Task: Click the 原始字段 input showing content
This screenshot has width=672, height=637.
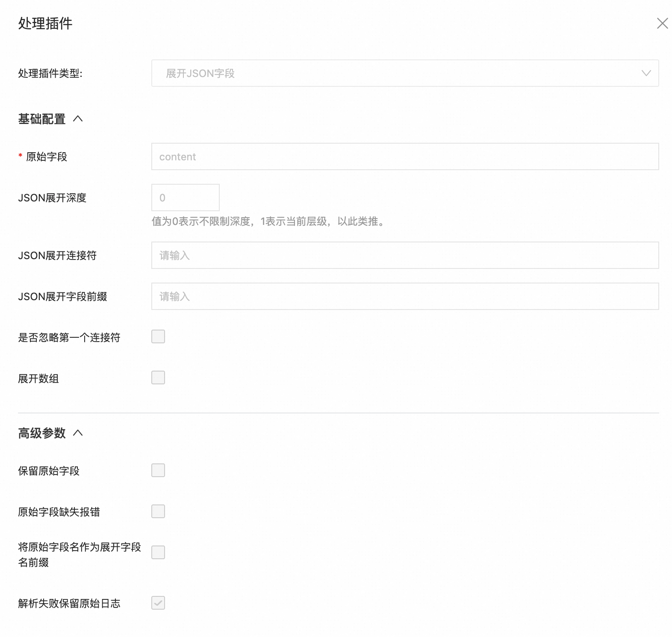Action: tap(404, 157)
